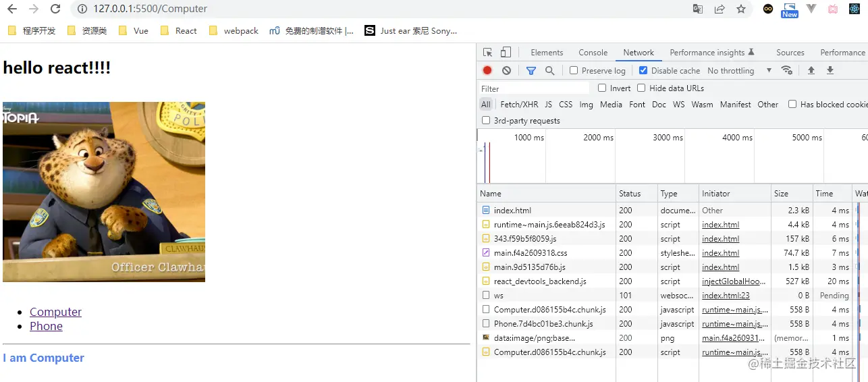Viewport: 868px width, 382px height.
Task: Filter requests by CSS type
Action: coord(566,105)
